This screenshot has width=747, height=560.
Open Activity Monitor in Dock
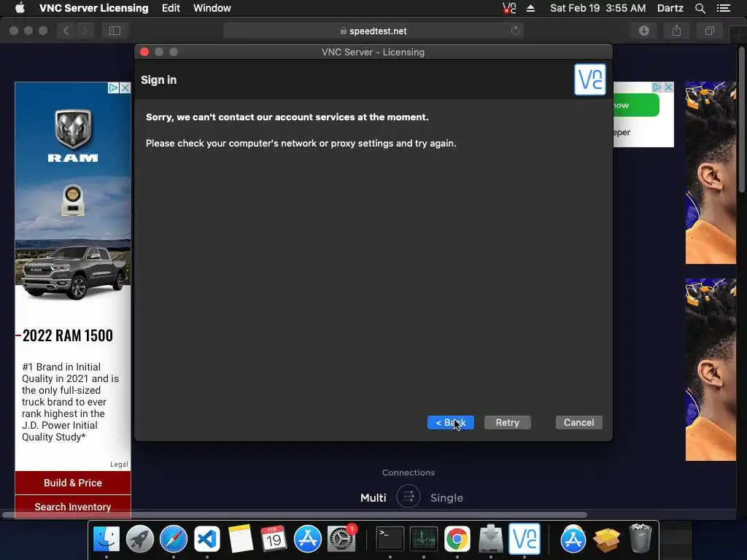pos(424,539)
